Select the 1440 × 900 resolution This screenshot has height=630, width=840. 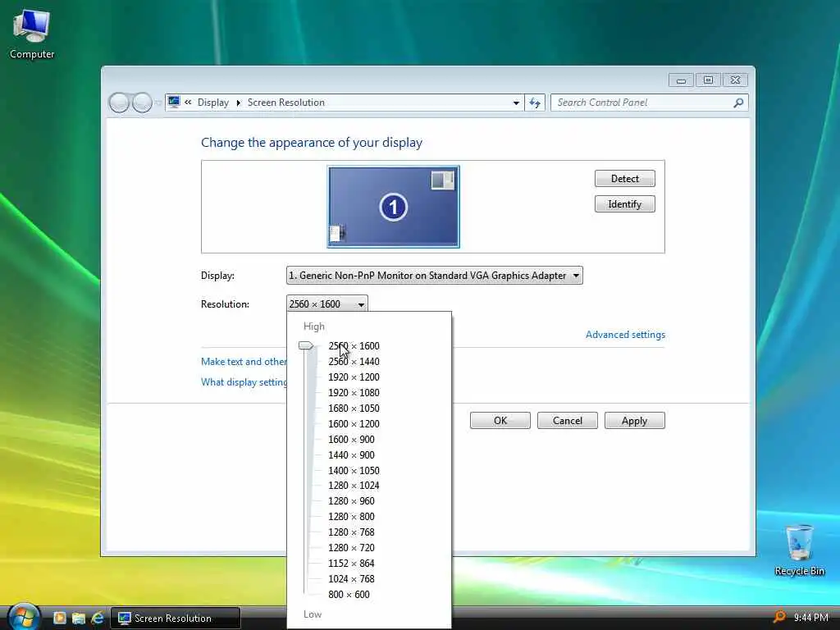click(x=351, y=454)
